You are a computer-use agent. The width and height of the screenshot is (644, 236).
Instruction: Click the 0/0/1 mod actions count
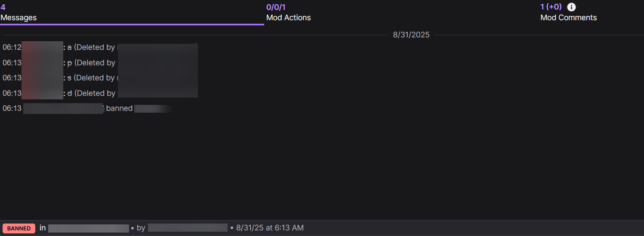tap(276, 7)
